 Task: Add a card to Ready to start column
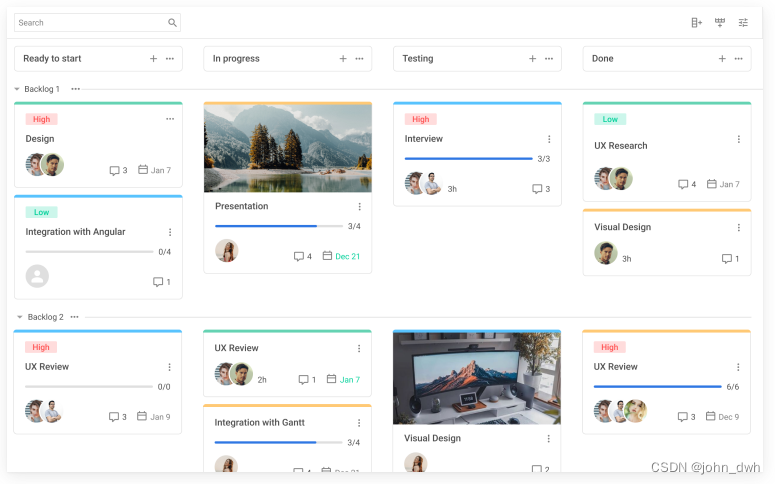coord(153,59)
